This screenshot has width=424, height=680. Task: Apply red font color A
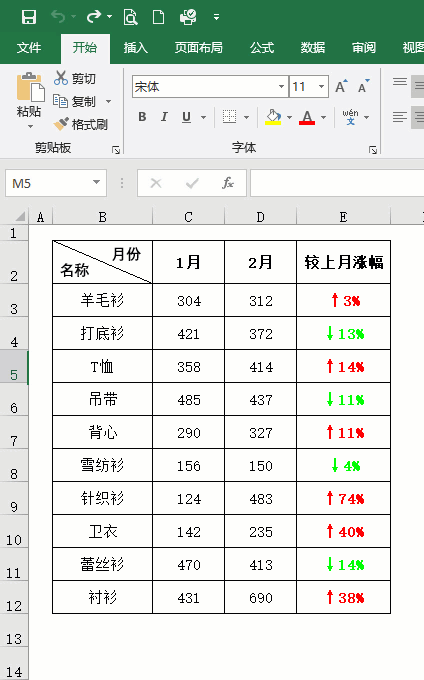click(x=307, y=117)
